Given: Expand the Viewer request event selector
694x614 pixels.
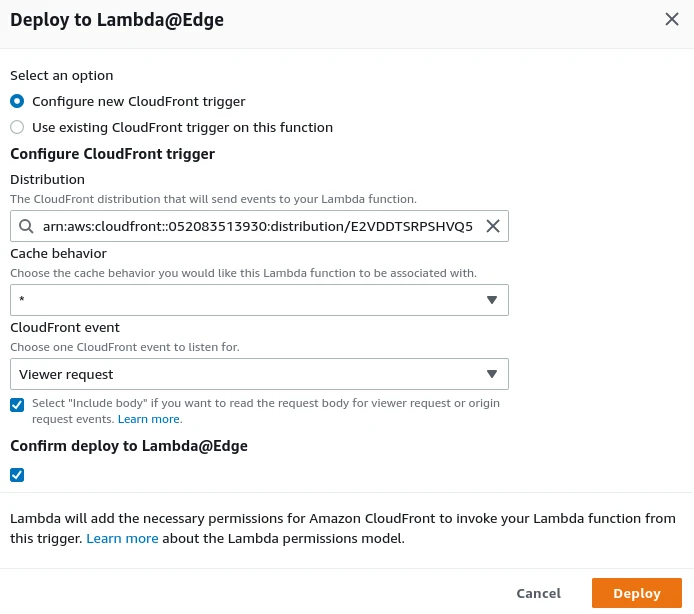Looking at the screenshot, I should click(x=250, y=374).
